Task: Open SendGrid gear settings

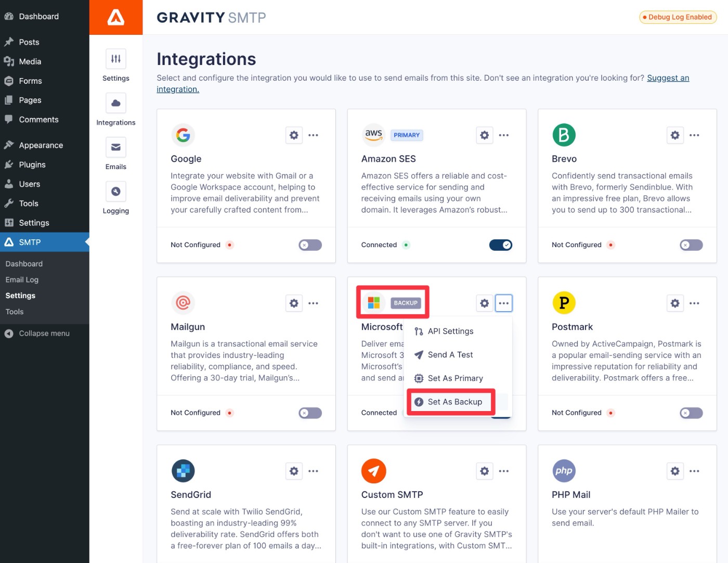Action: pos(294,471)
